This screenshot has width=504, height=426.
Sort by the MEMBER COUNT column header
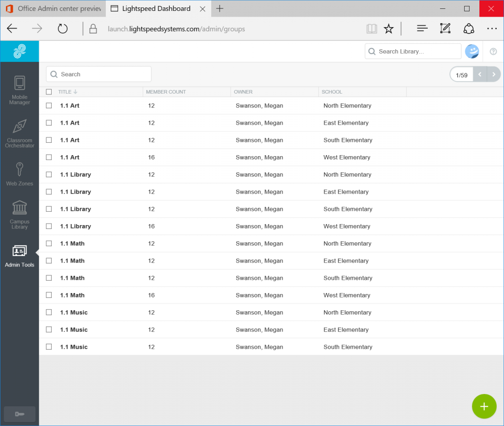tap(166, 92)
